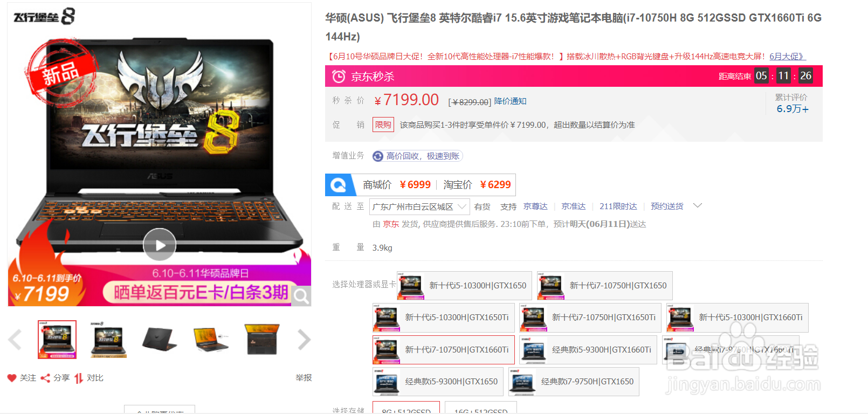Click the 限购 purchase limit tag
Screen dimensions: 868x414
[383, 125]
